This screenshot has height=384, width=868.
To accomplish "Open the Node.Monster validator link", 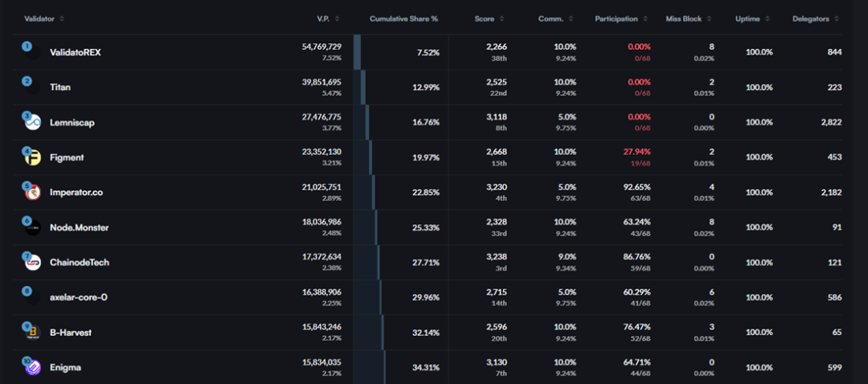I will click(79, 227).
